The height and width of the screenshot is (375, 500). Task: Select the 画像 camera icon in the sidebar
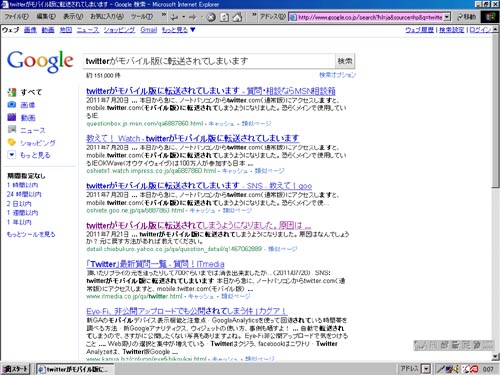pyautogui.click(x=12, y=105)
